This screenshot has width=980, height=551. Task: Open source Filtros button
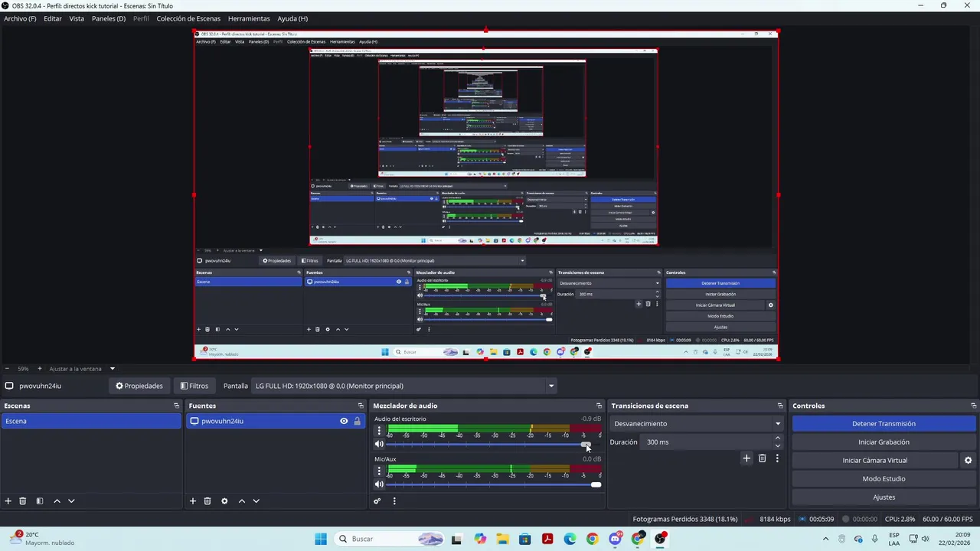click(194, 386)
